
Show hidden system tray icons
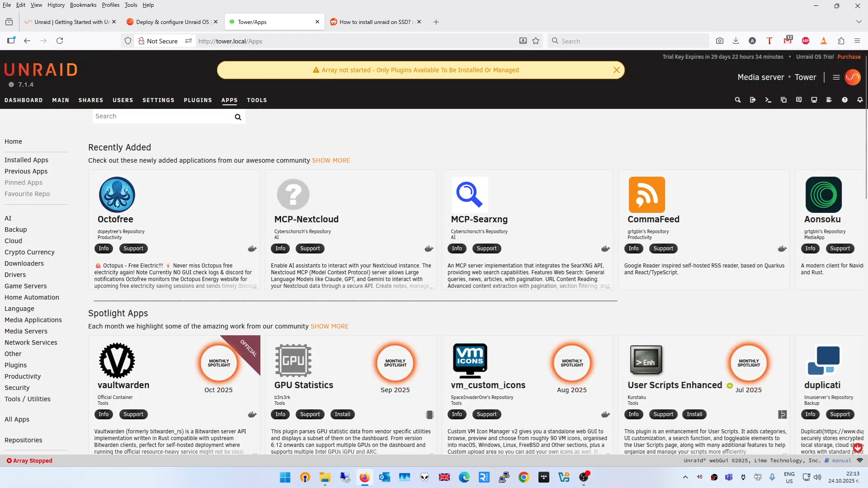[685, 477]
